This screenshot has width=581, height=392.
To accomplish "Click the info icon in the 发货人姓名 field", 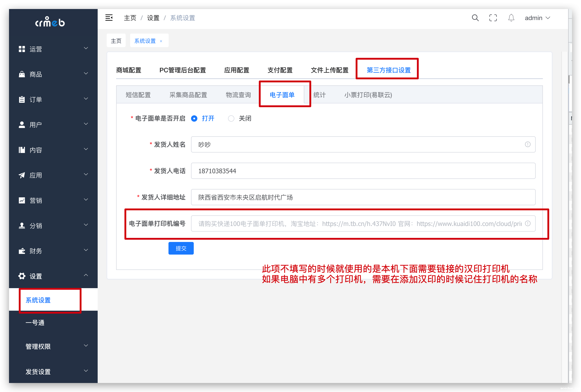I will 528,144.
